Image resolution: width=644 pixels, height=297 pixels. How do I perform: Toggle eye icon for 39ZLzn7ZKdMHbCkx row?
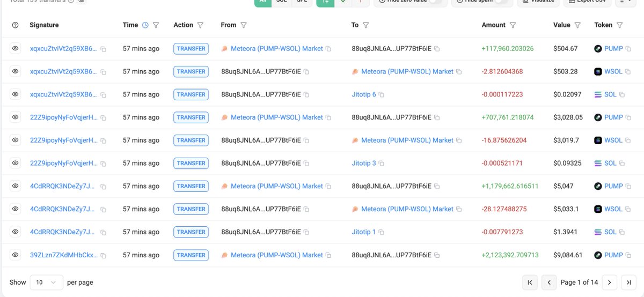pyautogui.click(x=16, y=255)
